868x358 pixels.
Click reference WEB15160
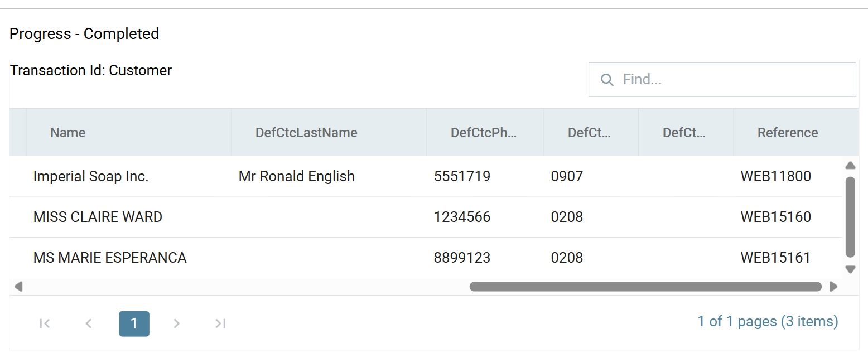click(x=775, y=217)
